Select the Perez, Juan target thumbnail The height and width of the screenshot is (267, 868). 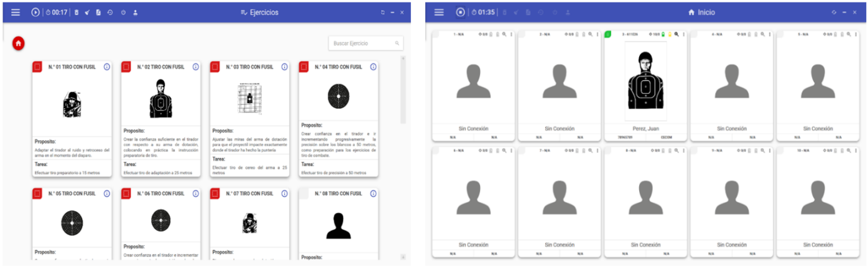click(645, 81)
